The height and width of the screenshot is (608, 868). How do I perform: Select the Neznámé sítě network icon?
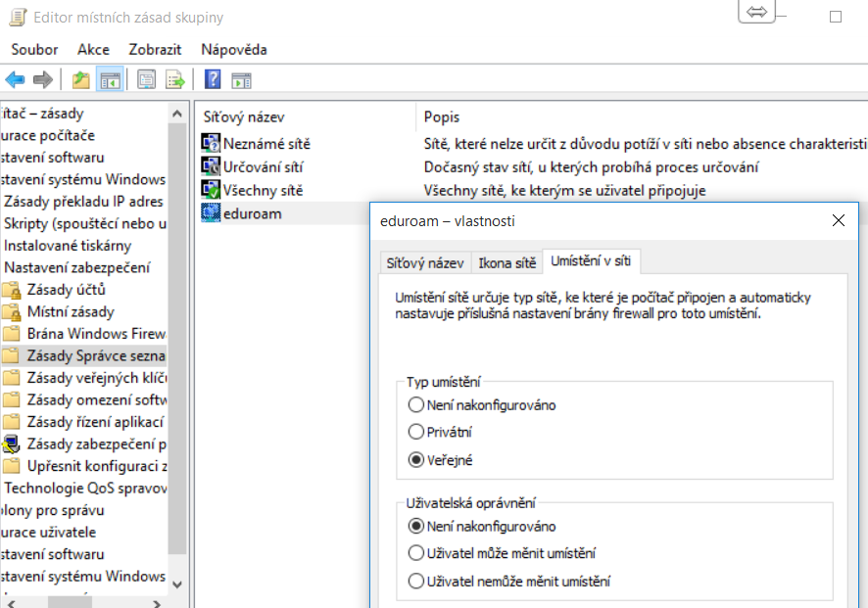click(x=211, y=143)
